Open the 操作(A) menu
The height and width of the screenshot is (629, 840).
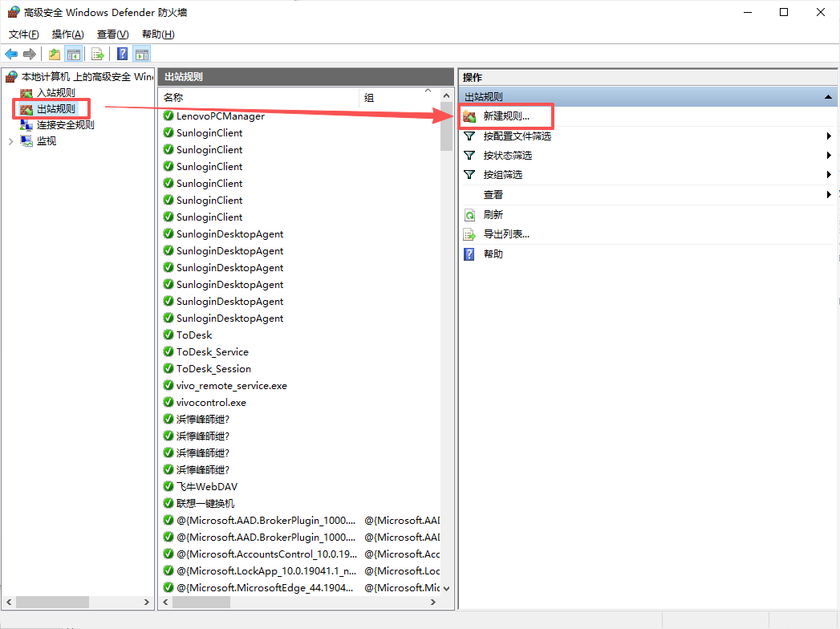point(67,34)
